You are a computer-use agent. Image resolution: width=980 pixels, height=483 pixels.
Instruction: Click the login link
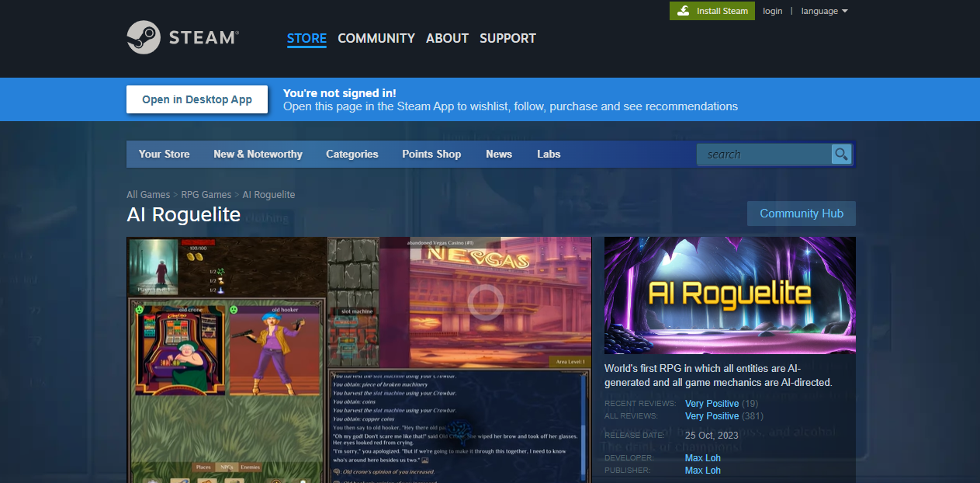click(772, 11)
